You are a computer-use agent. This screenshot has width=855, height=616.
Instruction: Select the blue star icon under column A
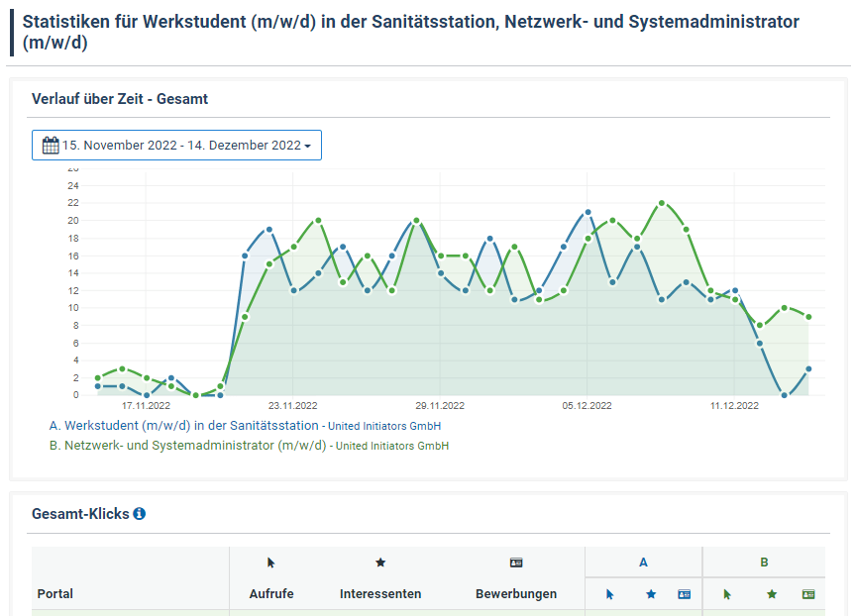pyautogui.click(x=651, y=594)
